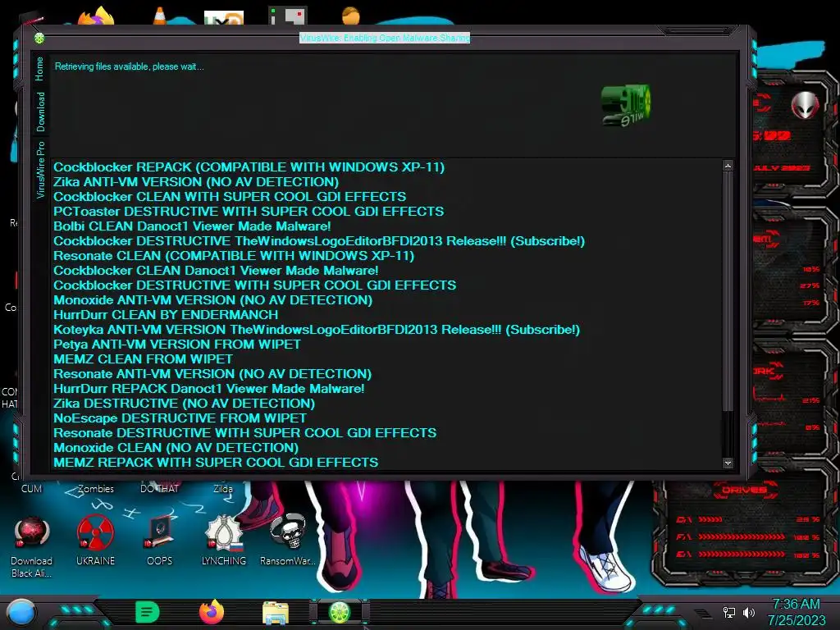Click the Zombies desktop icon label
This screenshot has height=630, width=840.
coord(96,489)
